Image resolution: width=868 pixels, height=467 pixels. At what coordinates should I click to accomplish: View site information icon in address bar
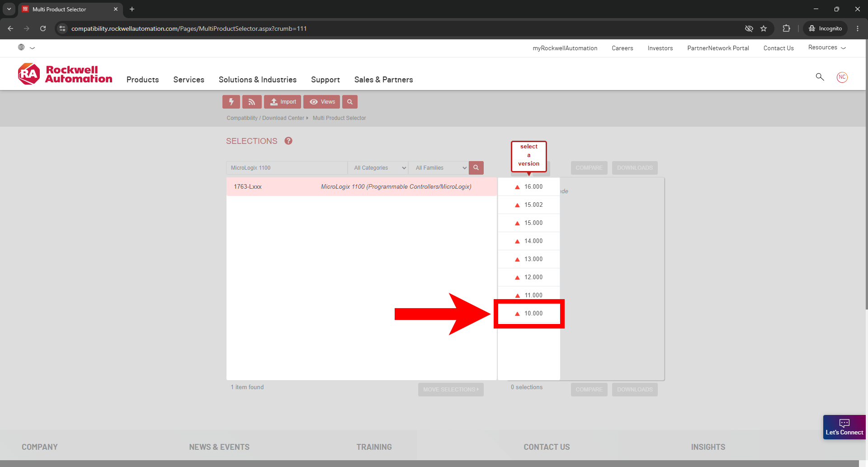(x=62, y=29)
